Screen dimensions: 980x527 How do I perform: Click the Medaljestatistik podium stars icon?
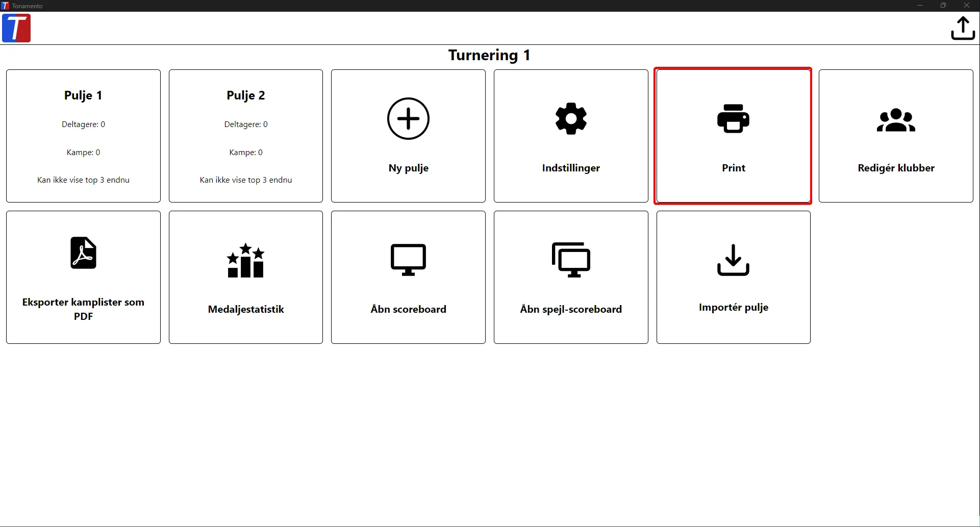246,260
